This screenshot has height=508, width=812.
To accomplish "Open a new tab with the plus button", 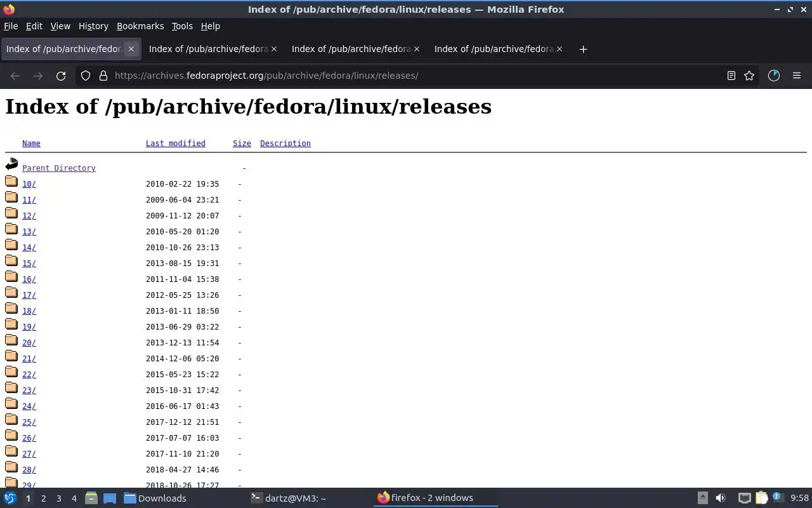I will [x=583, y=49].
